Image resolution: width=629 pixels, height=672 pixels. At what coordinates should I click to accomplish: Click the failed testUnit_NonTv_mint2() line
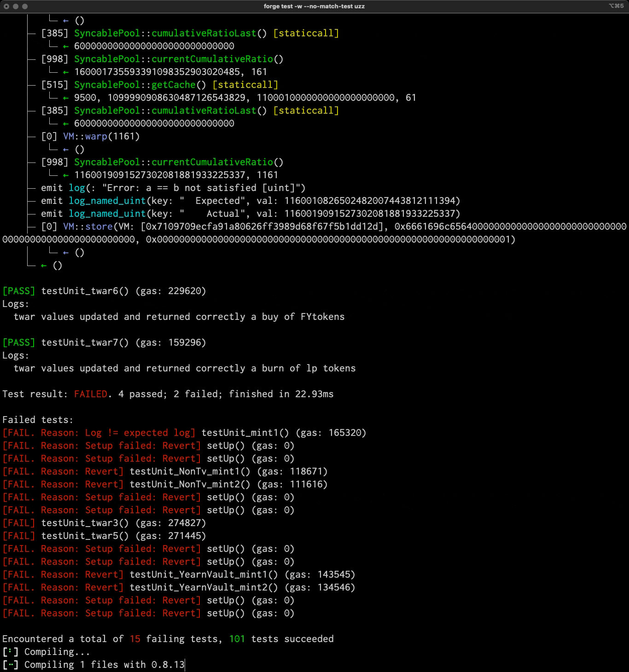click(165, 484)
